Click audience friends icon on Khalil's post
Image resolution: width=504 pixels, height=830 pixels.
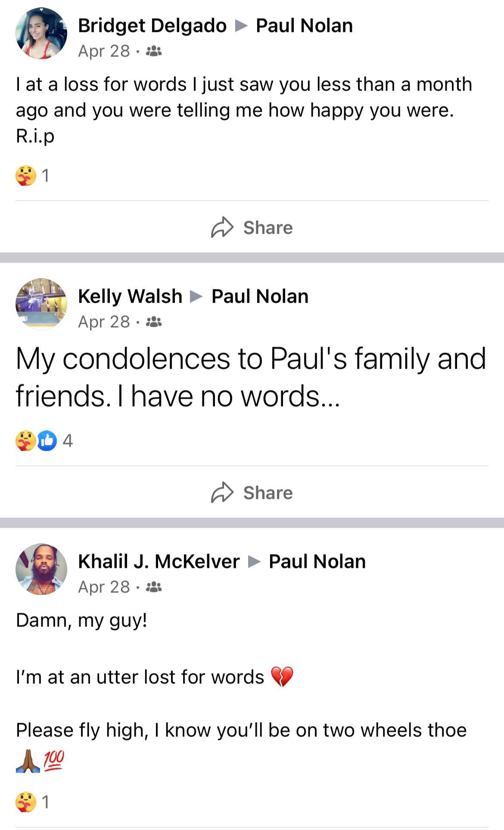coord(154,587)
